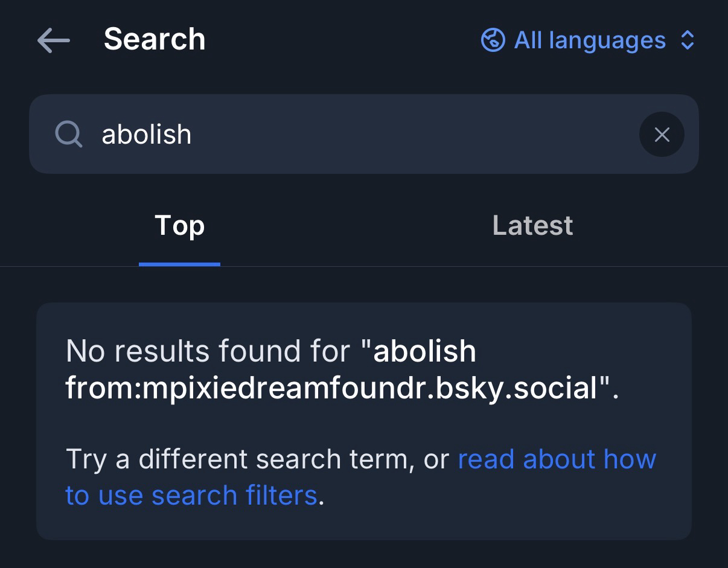Follow the "to use search filters" link line
Screen dimensions: 728x568
[x=191, y=496]
